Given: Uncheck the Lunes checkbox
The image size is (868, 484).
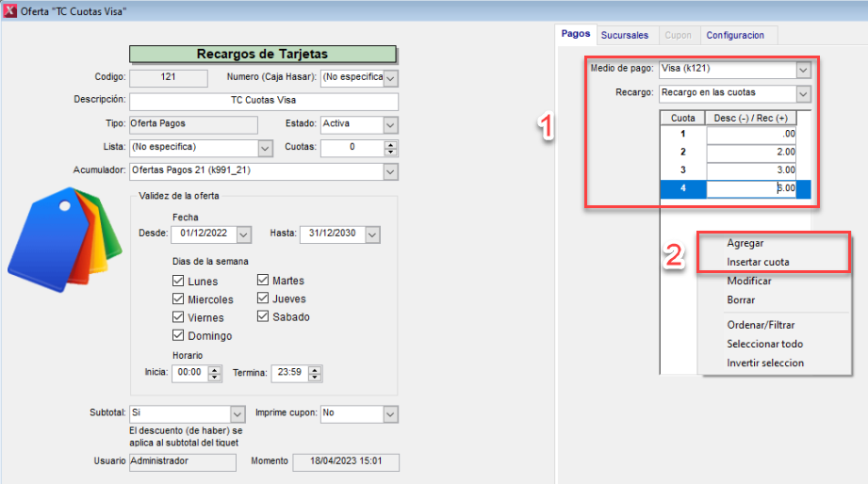Looking at the screenshot, I should 179,281.
